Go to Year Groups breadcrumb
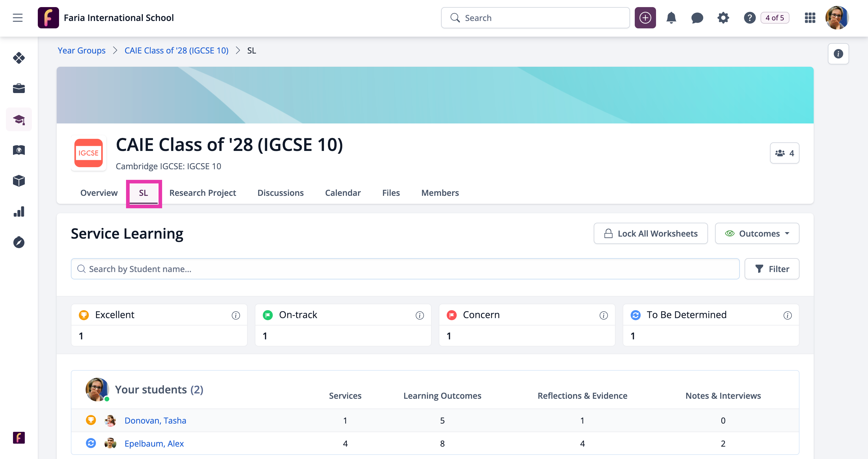This screenshot has height=459, width=868. pos(81,51)
